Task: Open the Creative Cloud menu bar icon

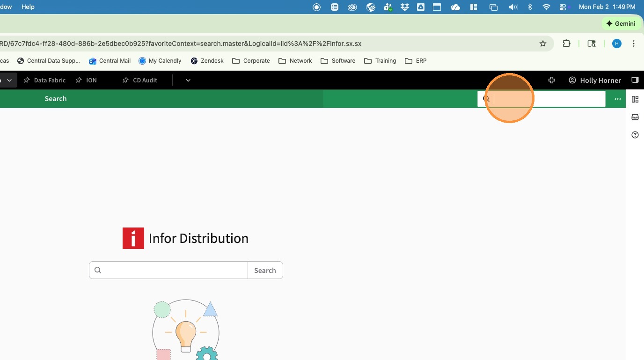Action: coord(352,7)
